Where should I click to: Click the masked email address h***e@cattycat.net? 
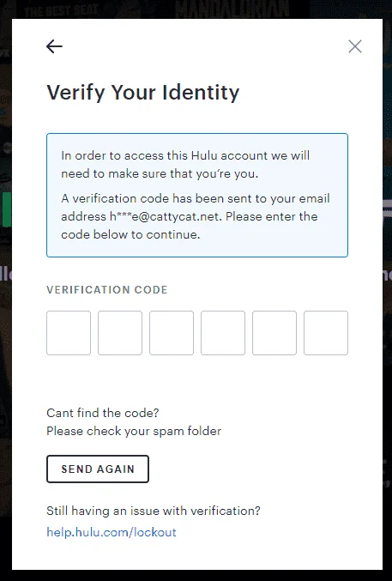click(166, 216)
